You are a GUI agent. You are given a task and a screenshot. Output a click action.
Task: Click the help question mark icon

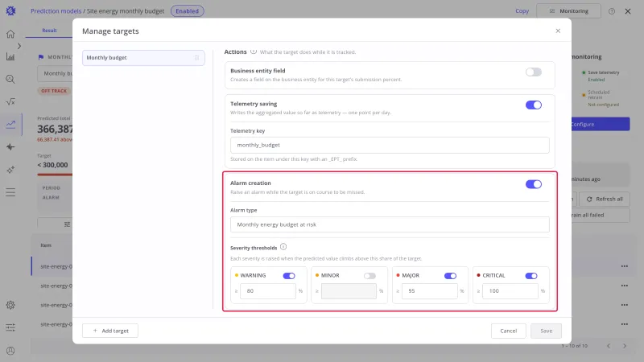click(612, 11)
